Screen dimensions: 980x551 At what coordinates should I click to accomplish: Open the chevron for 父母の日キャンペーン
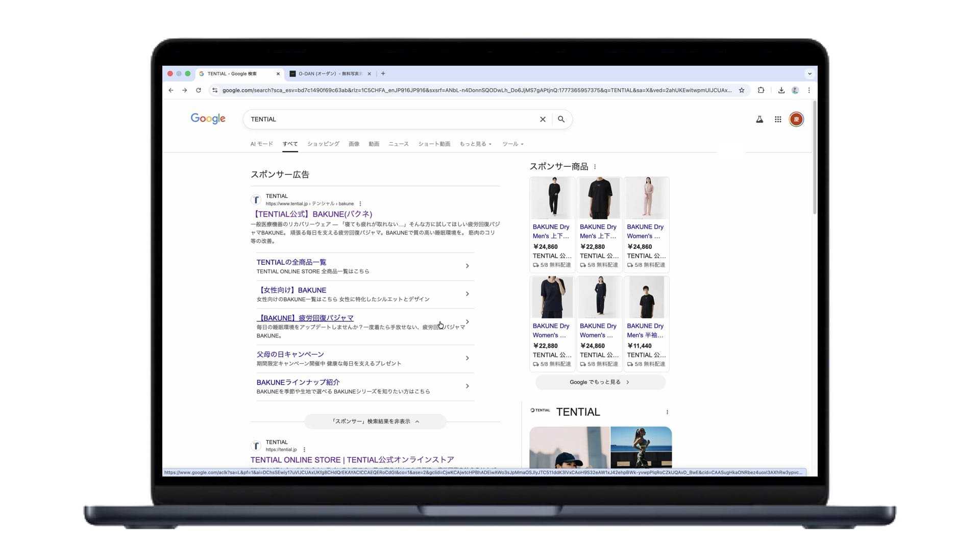(x=467, y=358)
